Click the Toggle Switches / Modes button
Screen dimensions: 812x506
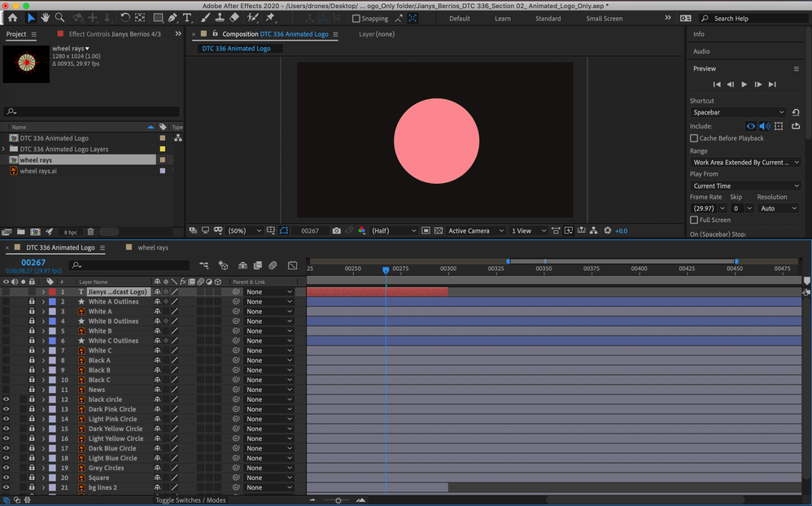pyautogui.click(x=190, y=500)
